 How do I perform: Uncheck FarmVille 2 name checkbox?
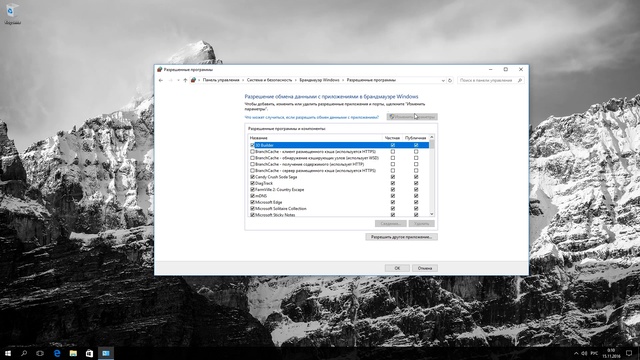pos(252,190)
